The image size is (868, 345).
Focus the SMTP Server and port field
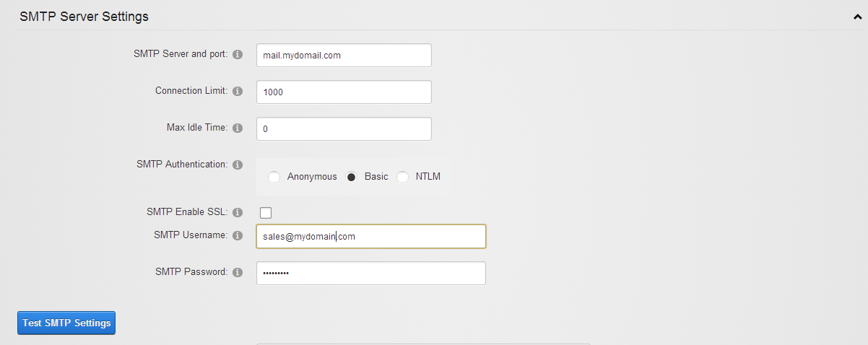[x=344, y=55]
